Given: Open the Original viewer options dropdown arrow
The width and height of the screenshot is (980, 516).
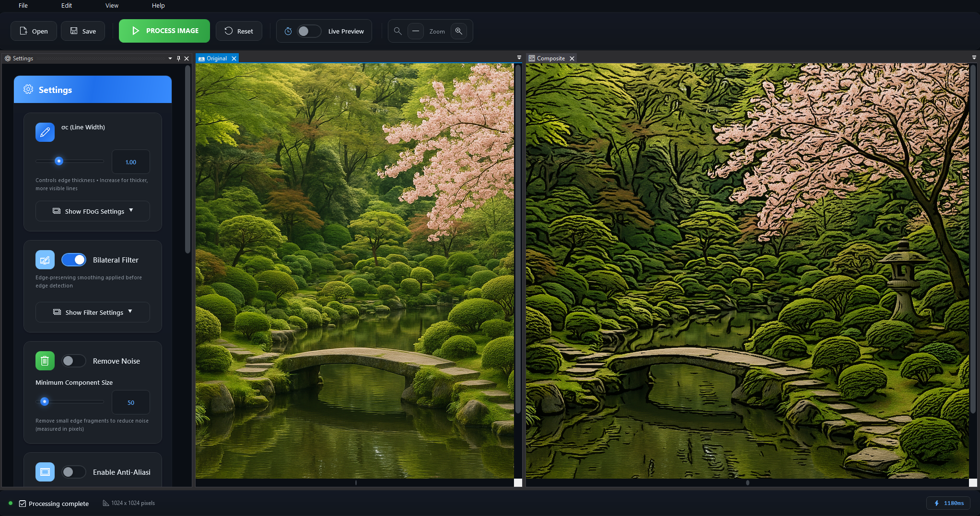Looking at the screenshot, I should (x=518, y=57).
